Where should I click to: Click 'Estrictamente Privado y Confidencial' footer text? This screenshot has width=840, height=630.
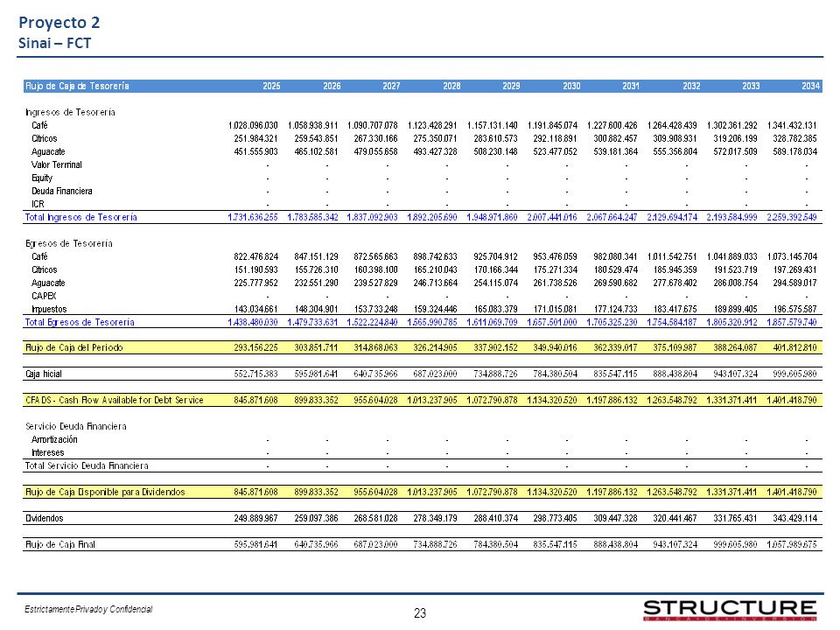coord(88,609)
